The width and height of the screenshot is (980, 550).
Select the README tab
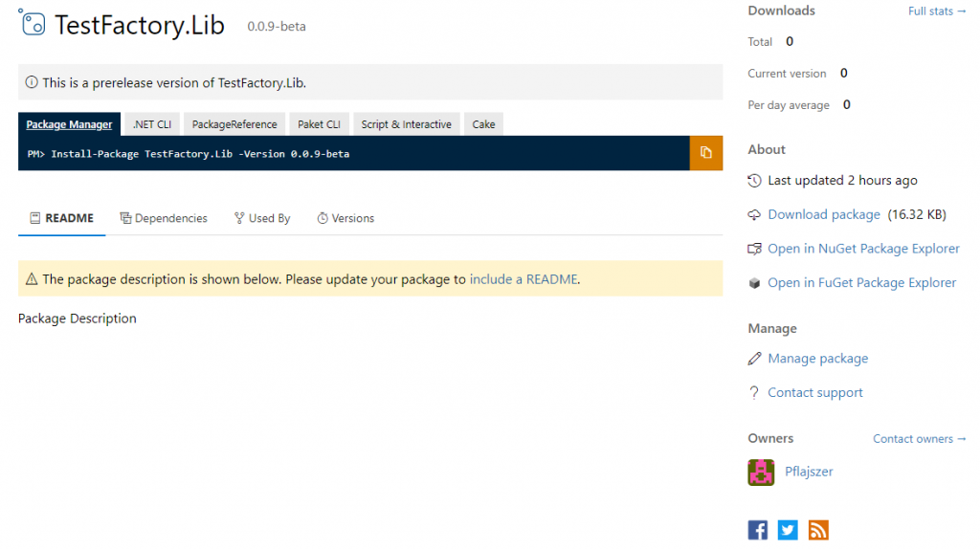pos(62,218)
